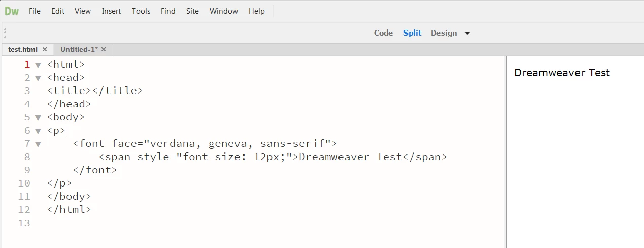This screenshot has height=248, width=644.
Task: Select the Untitled-1* tab
Action: [79, 49]
